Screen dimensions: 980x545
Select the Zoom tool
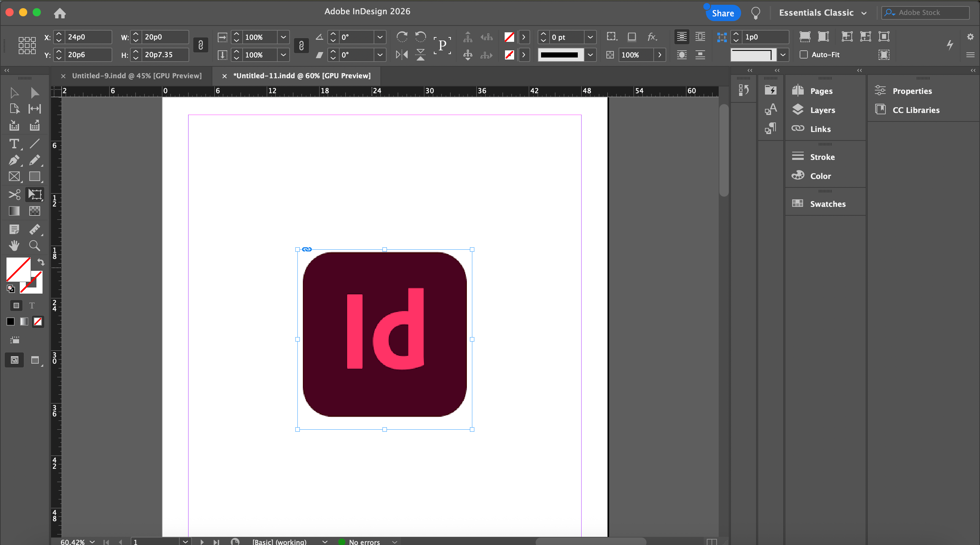click(35, 246)
